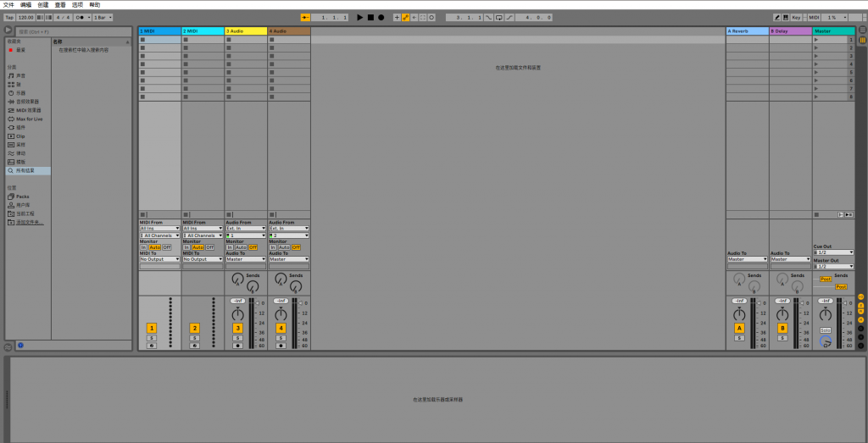Click the Tap tempo button
The image size is (868, 443).
point(8,17)
